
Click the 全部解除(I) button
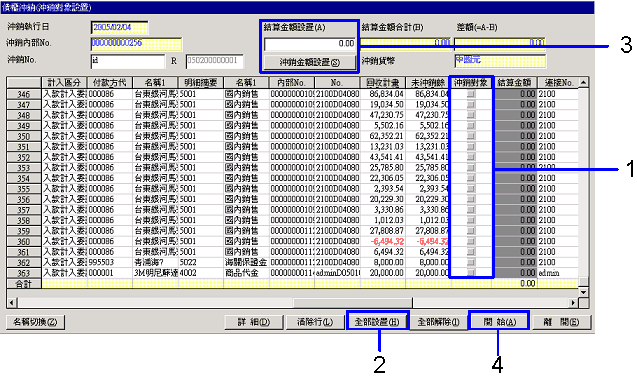[438, 322]
